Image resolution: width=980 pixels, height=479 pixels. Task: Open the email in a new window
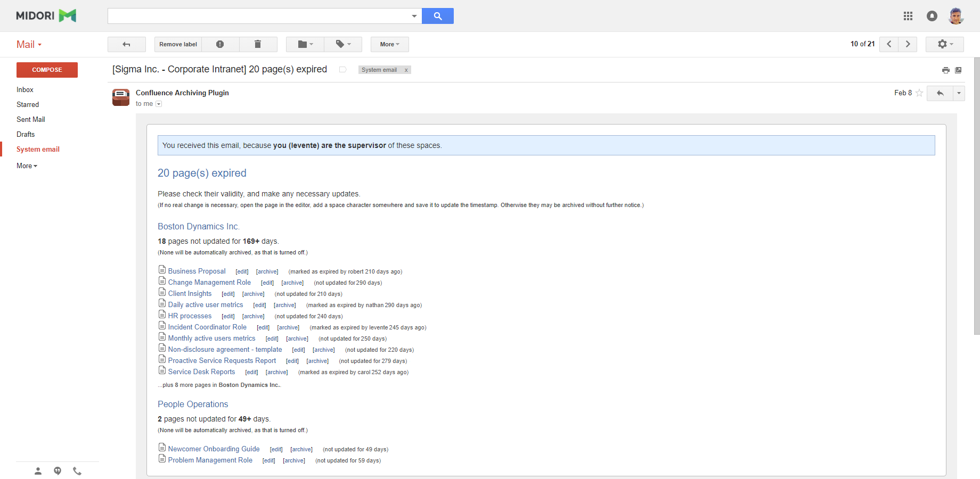point(959,70)
